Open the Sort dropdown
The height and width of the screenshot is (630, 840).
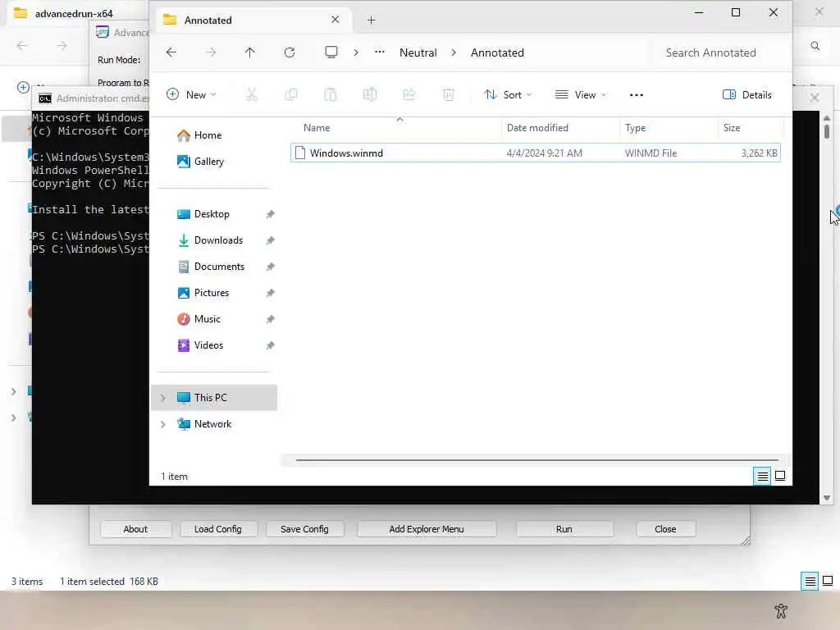(x=508, y=95)
